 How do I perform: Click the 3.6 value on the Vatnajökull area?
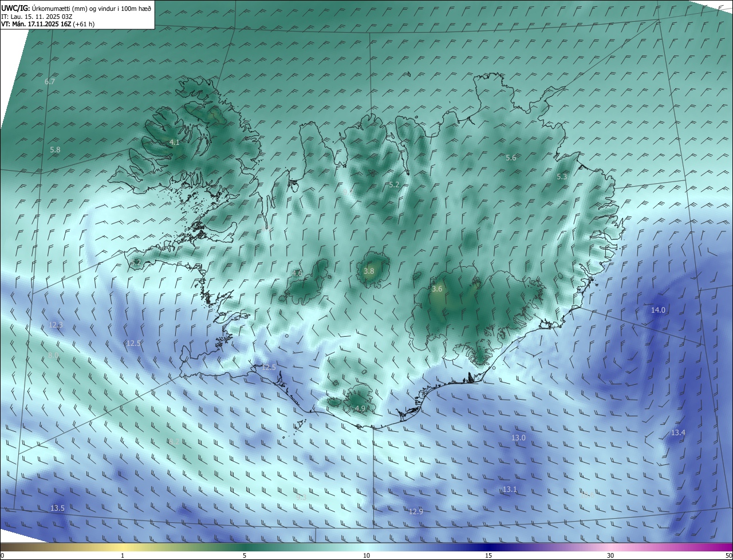point(437,289)
